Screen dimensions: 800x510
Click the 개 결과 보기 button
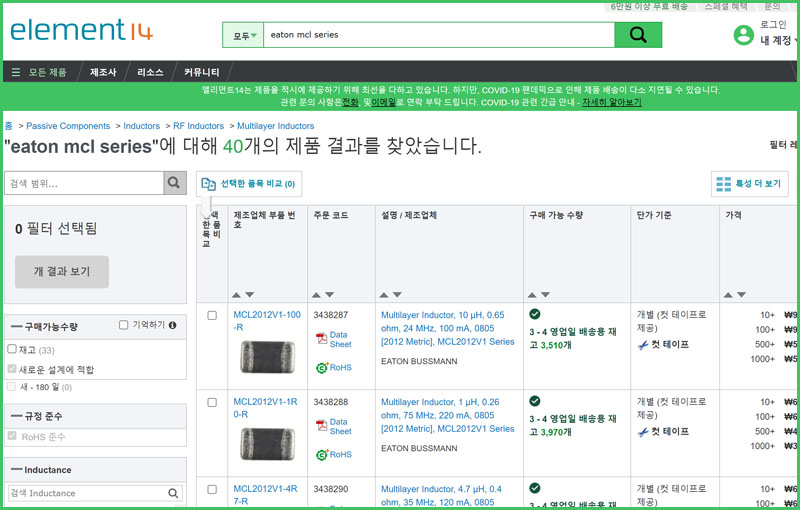(62, 272)
